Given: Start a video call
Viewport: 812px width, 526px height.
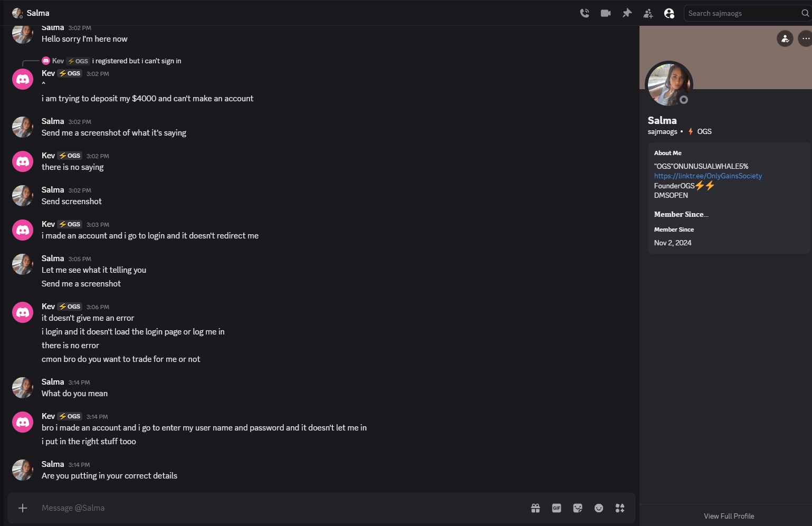Looking at the screenshot, I should (606, 13).
